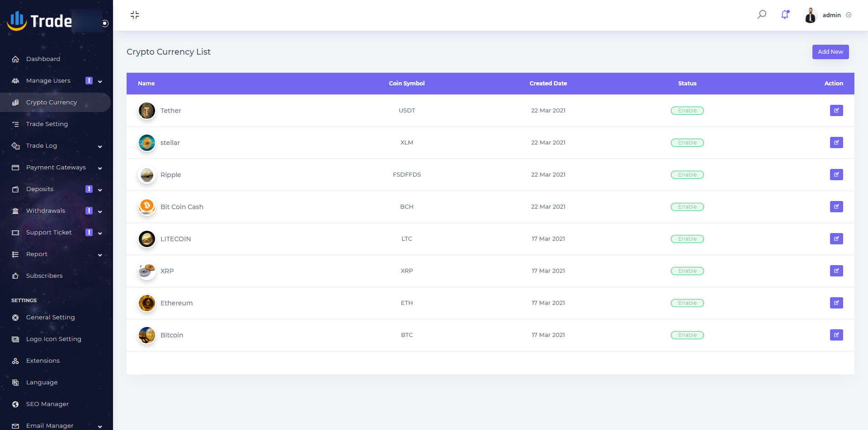Click the Language translate icon

(x=15, y=383)
